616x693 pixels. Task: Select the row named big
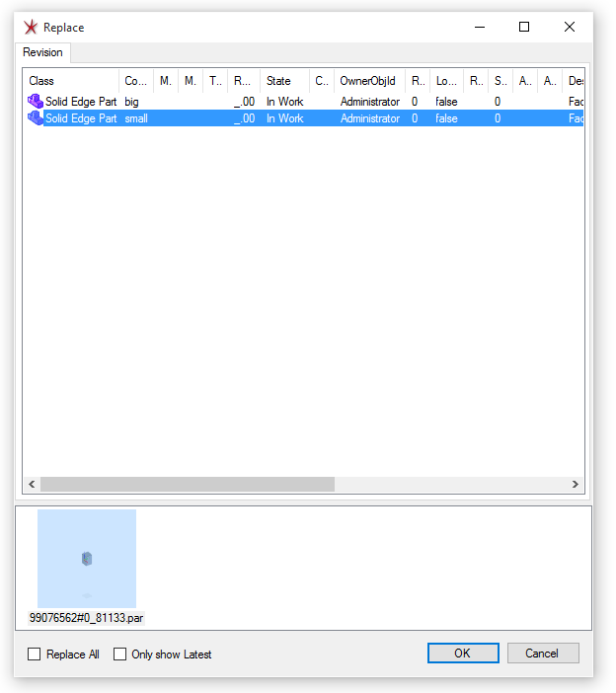(x=304, y=102)
